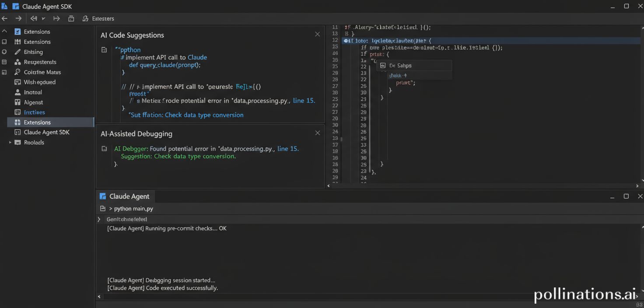The image size is (644, 308).
Task: Click the icon beside De Sahps popup
Action: tap(382, 66)
